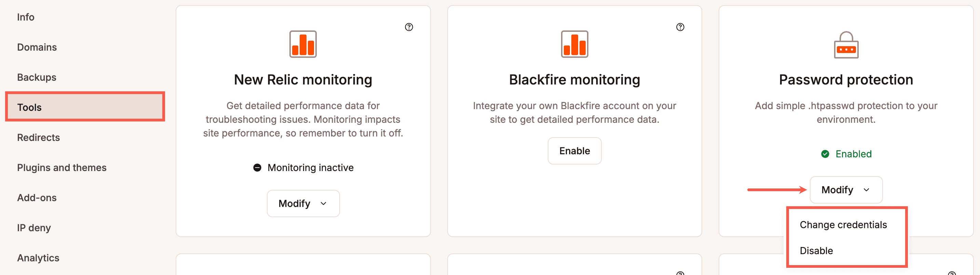Viewport: 980px width, 275px height.
Task: Choose Disable in the dropdown menu
Action: [x=816, y=251]
